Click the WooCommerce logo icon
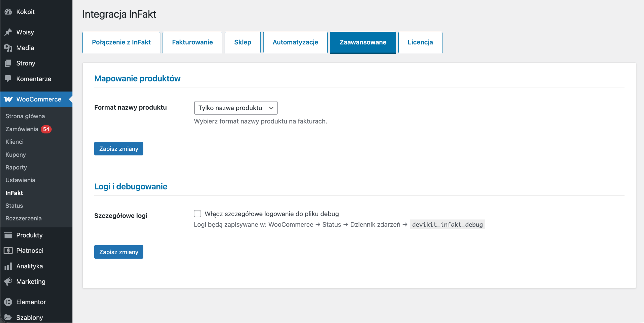Viewport: 644px width, 323px height. [8, 99]
